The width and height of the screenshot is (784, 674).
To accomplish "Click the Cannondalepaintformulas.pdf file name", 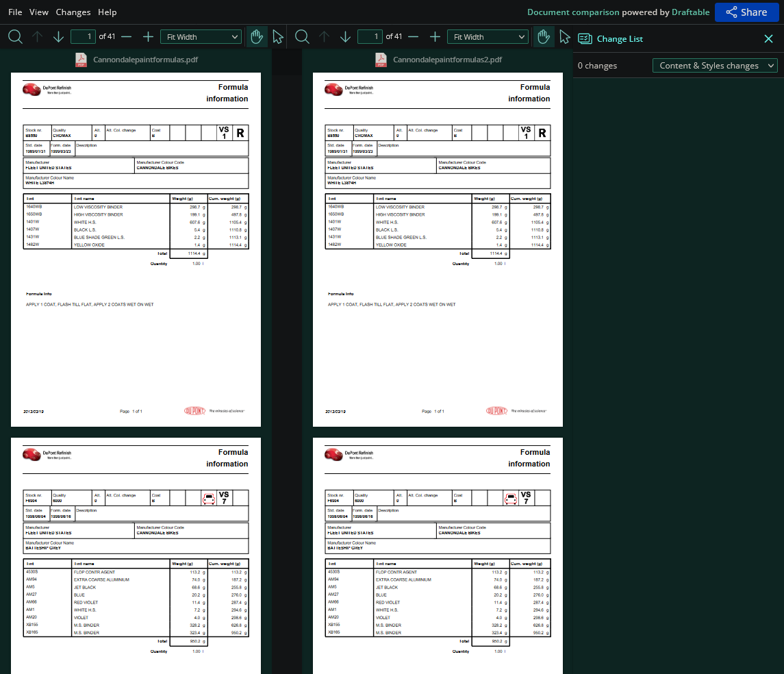I will pos(145,60).
